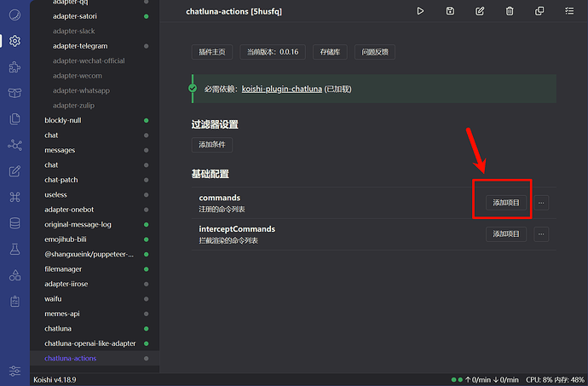The width and height of the screenshot is (588, 386).
Task: Save the plugin configuration
Action: (450, 11)
